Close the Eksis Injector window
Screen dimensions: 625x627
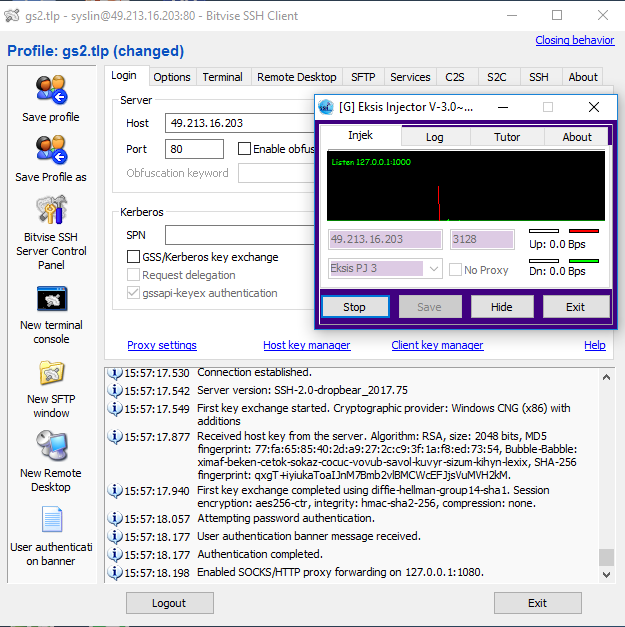click(594, 107)
